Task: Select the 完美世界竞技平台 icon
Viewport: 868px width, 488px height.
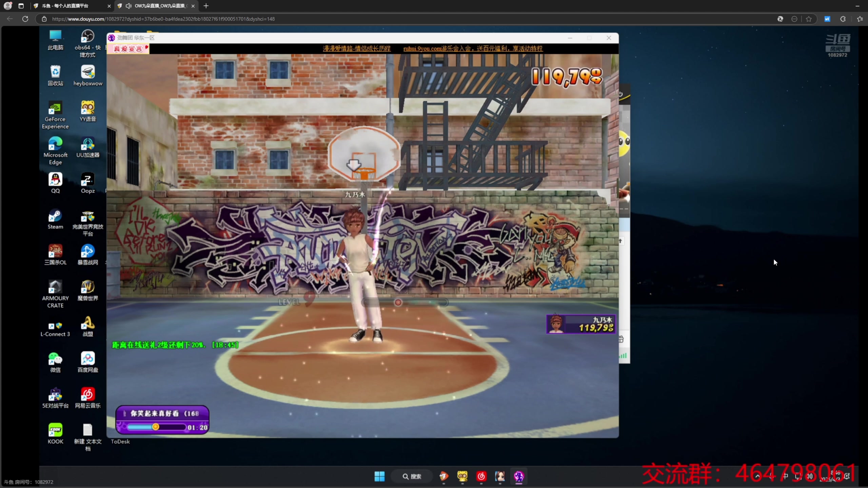Action: coord(88,223)
